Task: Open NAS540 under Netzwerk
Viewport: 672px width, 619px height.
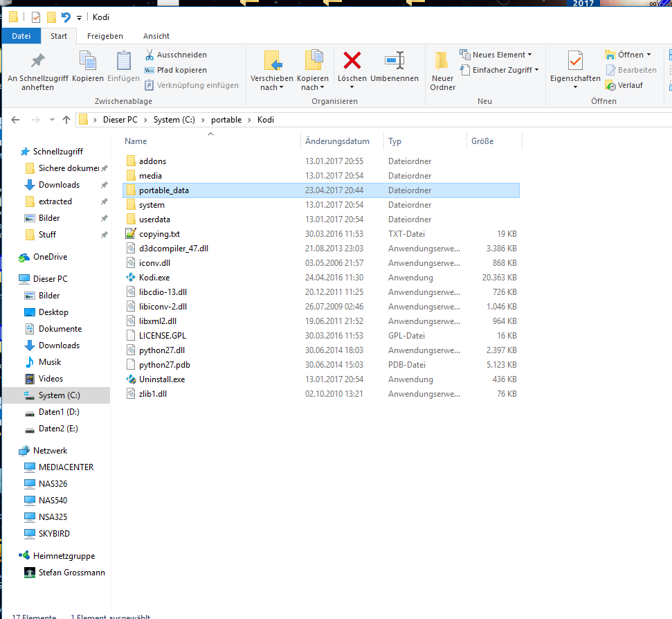Action: (x=53, y=501)
